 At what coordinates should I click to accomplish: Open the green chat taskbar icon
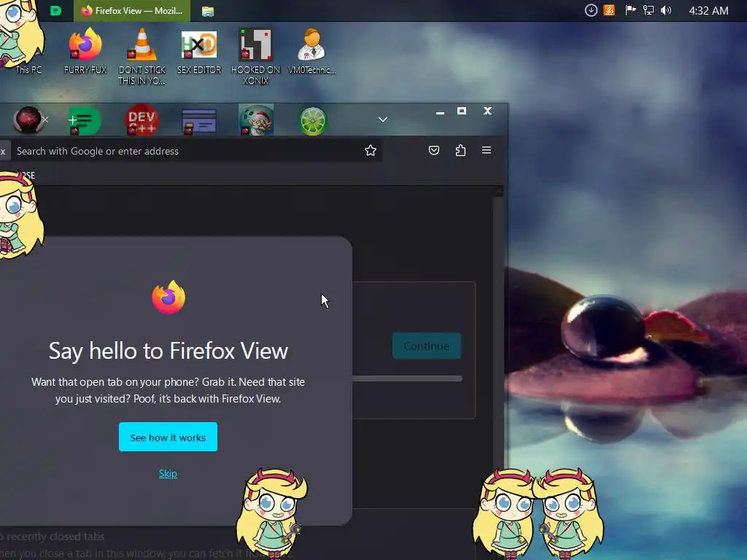[x=55, y=10]
